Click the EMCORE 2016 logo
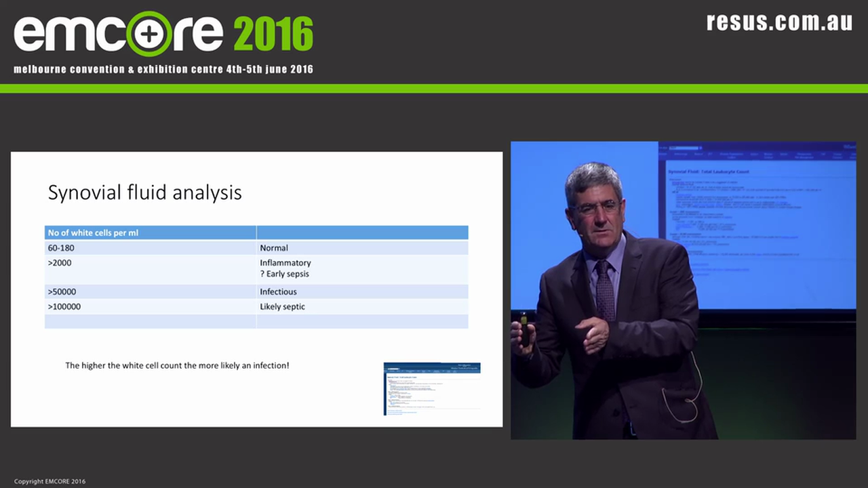The width and height of the screenshot is (868, 488). pos(163,34)
